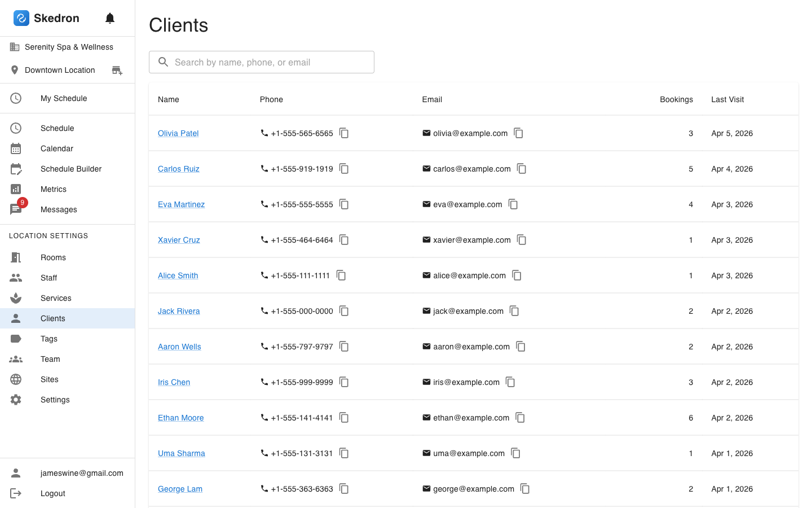Copy eva@example.com email address
This screenshot has width=812, height=508.
[x=513, y=204]
